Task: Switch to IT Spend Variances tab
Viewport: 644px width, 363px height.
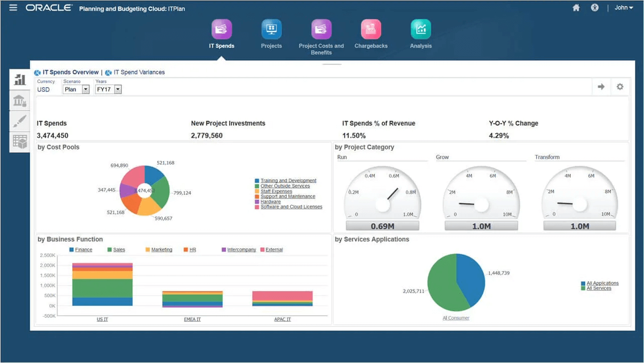Action: [138, 72]
